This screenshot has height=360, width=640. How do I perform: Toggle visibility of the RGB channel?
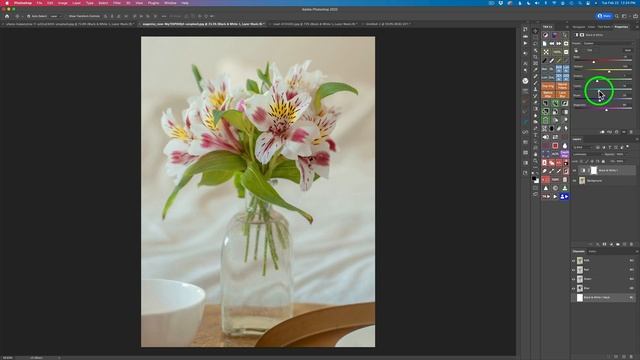[573, 260]
